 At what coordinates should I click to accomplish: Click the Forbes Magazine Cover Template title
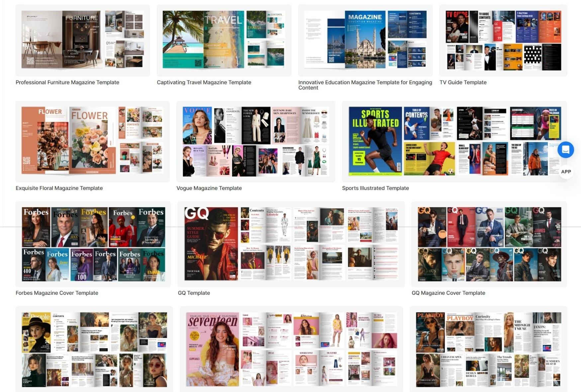(x=57, y=293)
